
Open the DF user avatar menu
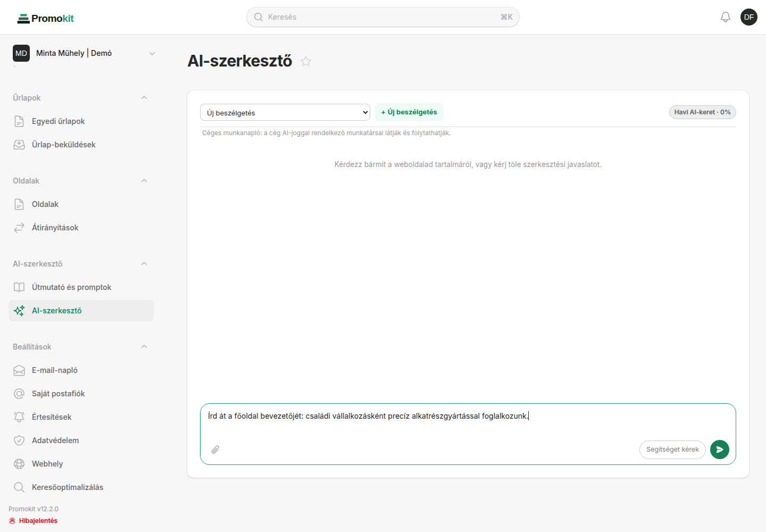749,17
